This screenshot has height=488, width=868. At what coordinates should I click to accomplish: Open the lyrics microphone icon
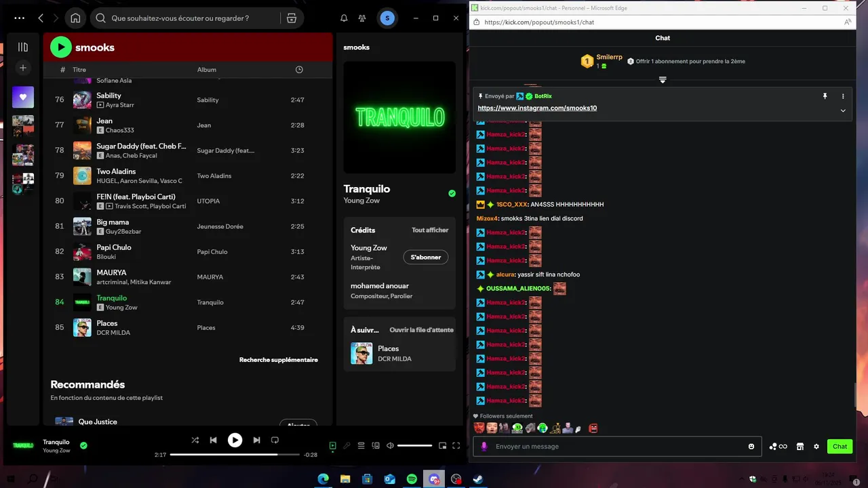tap(347, 445)
